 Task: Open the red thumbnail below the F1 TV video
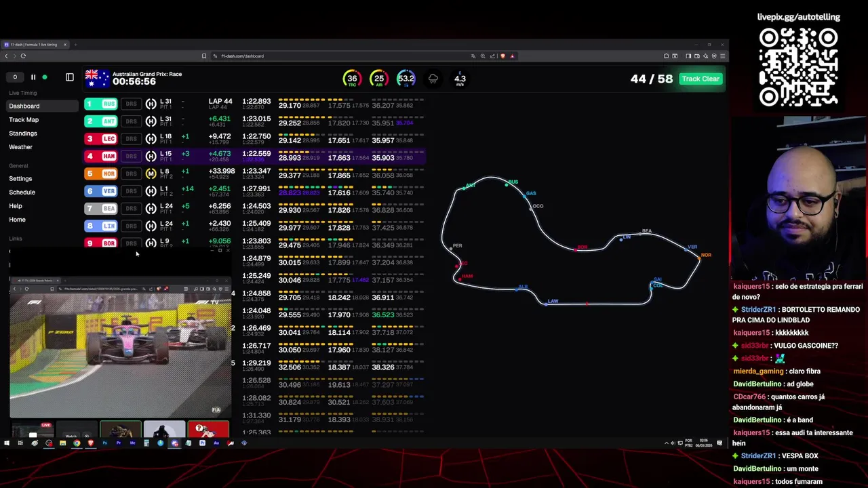point(208,430)
